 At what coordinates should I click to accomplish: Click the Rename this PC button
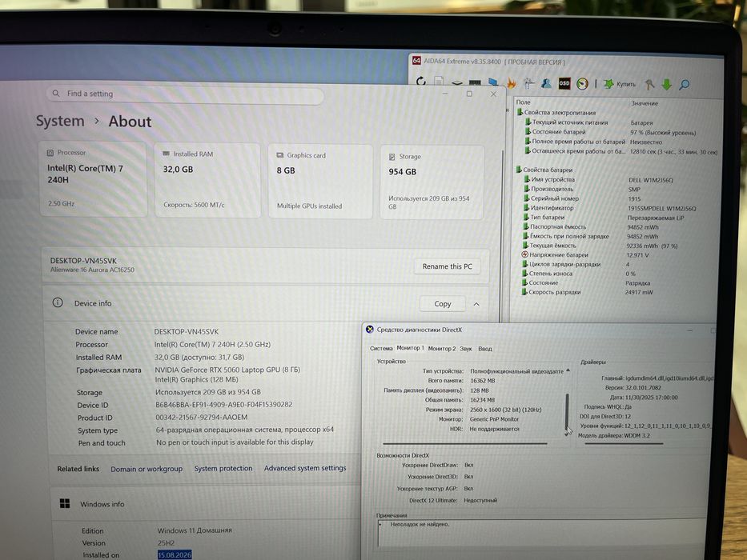pos(447,266)
